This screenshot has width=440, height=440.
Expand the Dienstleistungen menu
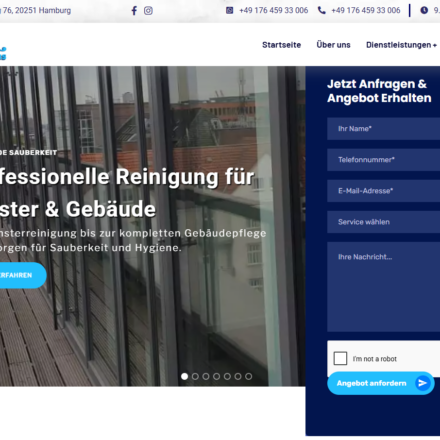click(401, 45)
